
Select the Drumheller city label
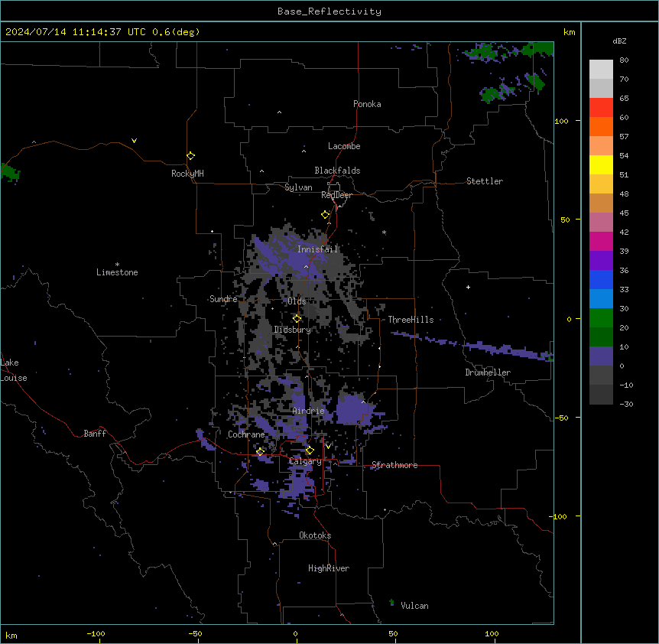click(x=488, y=372)
